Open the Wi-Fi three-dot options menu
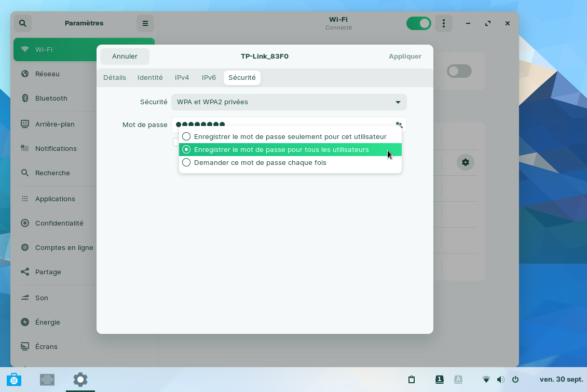The image size is (587, 392). (x=443, y=23)
